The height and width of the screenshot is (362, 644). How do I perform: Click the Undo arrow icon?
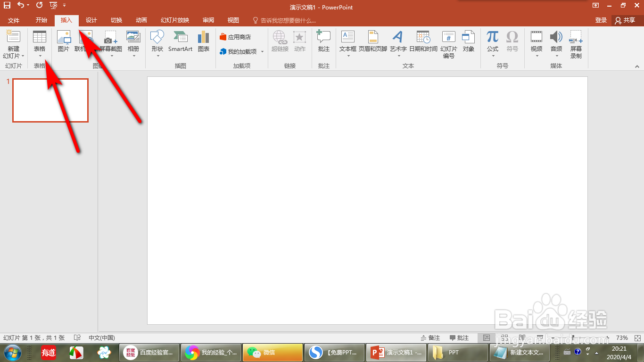(x=21, y=5)
